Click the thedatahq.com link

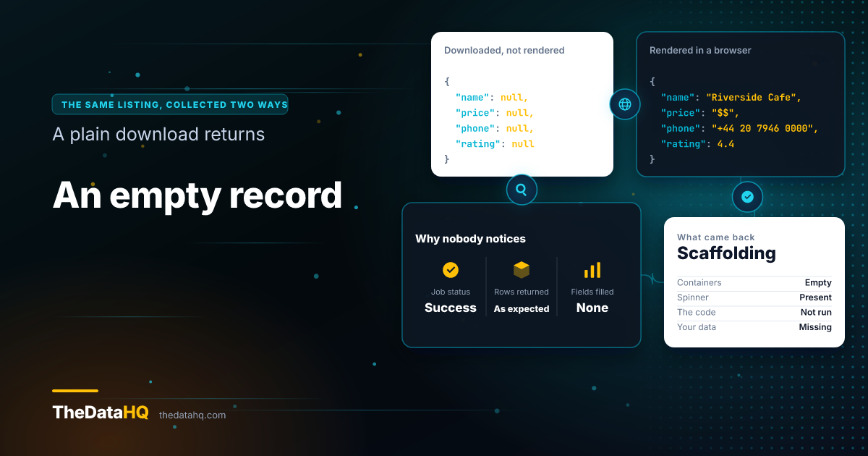[x=192, y=415]
